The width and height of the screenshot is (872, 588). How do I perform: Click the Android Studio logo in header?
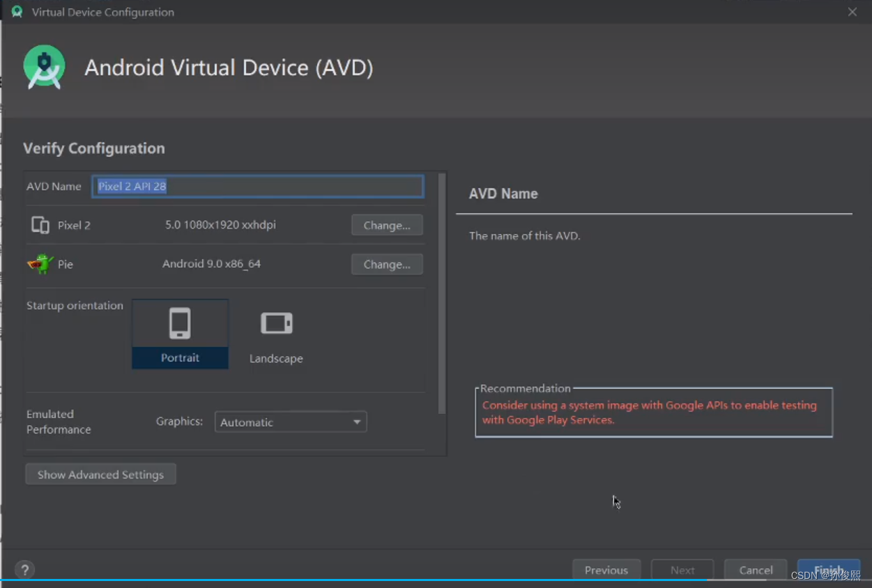(45, 67)
